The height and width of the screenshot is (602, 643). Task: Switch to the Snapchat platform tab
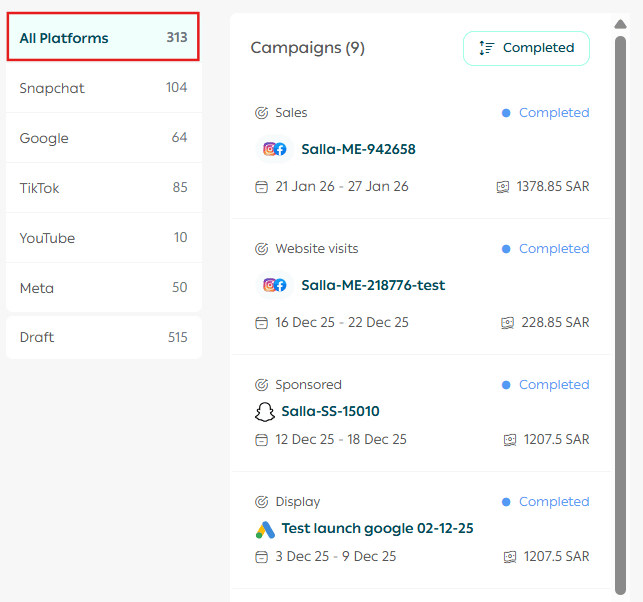click(x=103, y=88)
